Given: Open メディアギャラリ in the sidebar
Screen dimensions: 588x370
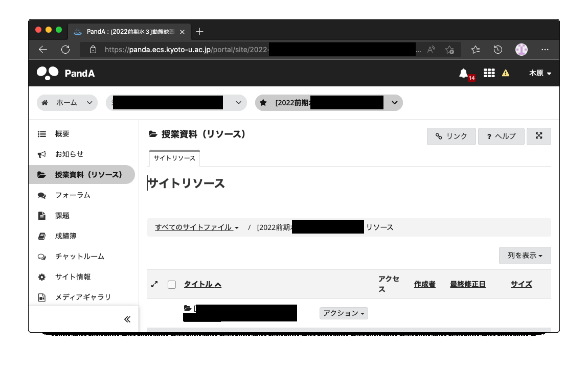Looking at the screenshot, I should [x=83, y=297].
